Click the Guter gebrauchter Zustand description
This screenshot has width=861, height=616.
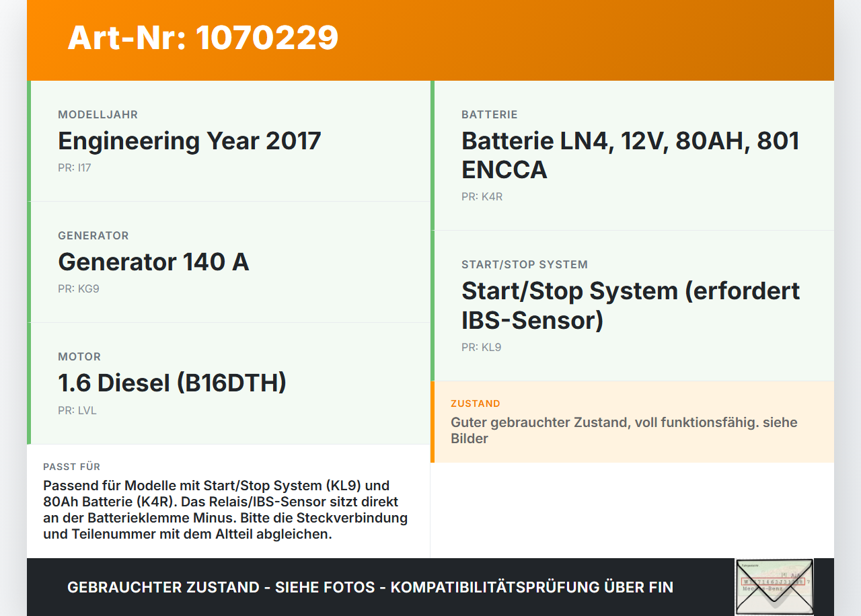624,430
